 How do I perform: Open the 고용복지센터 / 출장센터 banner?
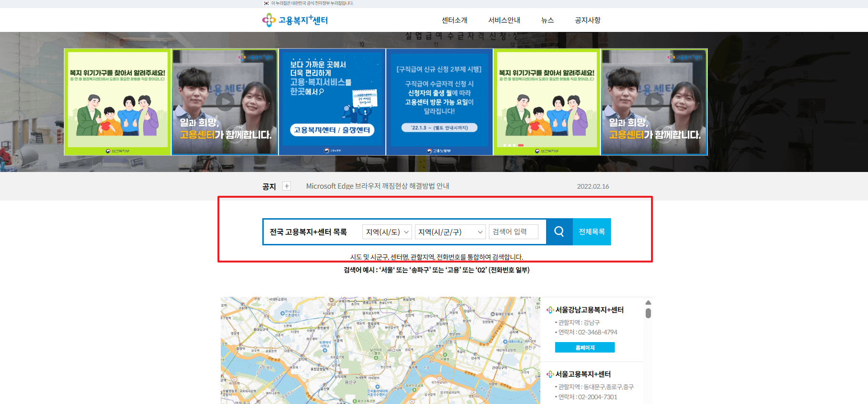point(332,102)
